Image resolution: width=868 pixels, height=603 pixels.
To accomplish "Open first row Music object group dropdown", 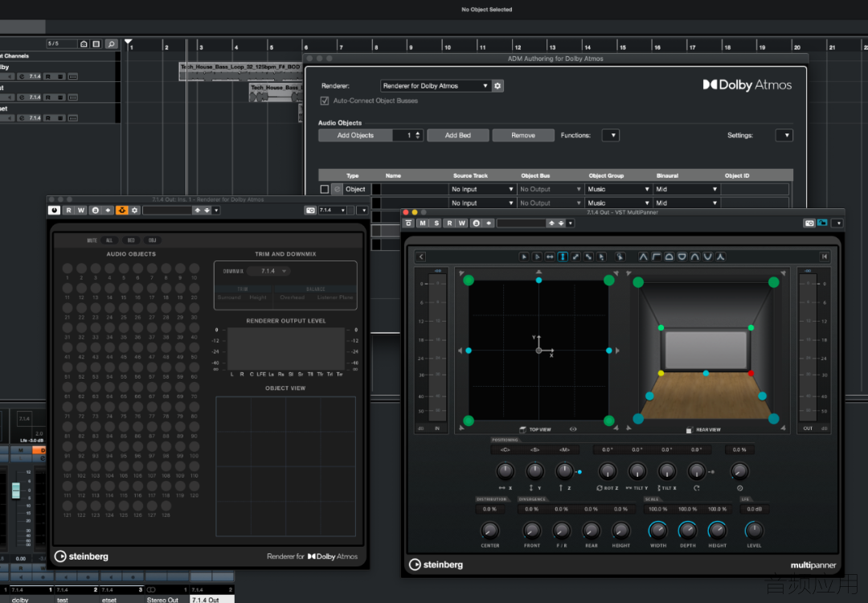I will tap(618, 190).
